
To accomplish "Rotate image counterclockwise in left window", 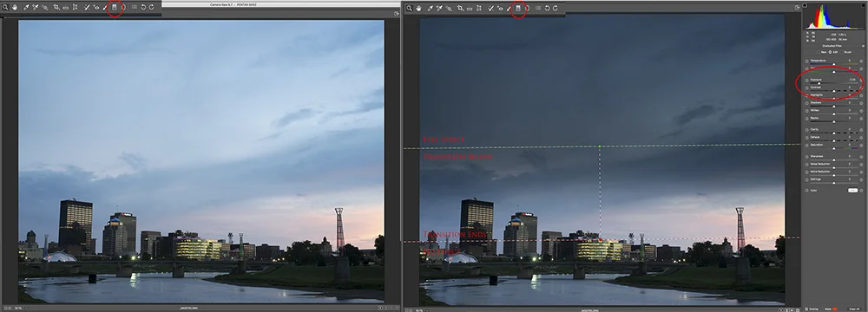I will pos(143,7).
